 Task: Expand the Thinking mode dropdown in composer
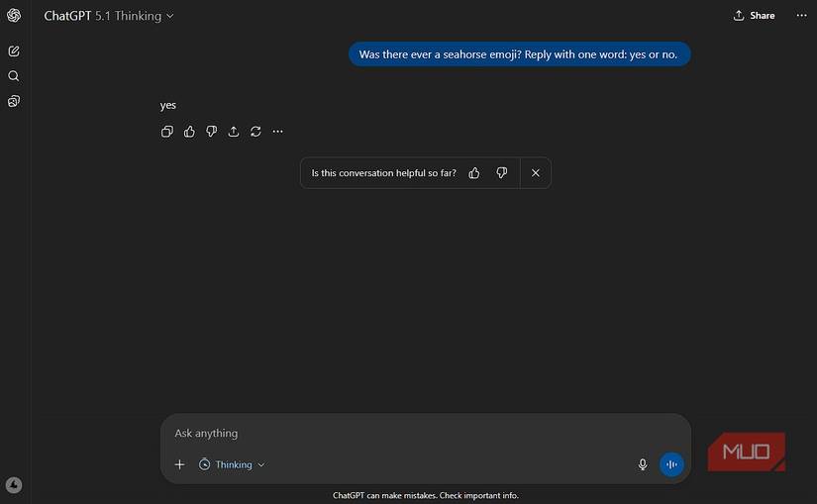pyautogui.click(x=232, y=464)
